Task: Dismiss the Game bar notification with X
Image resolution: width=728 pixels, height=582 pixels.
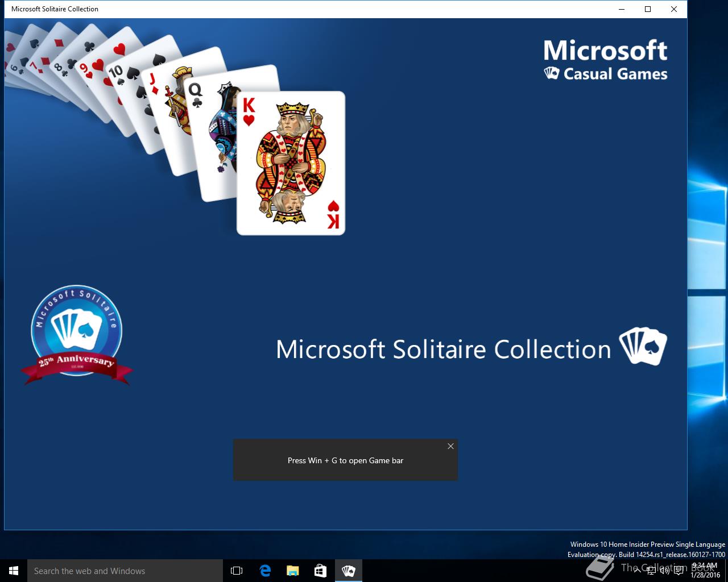Action: coord(450,446)
